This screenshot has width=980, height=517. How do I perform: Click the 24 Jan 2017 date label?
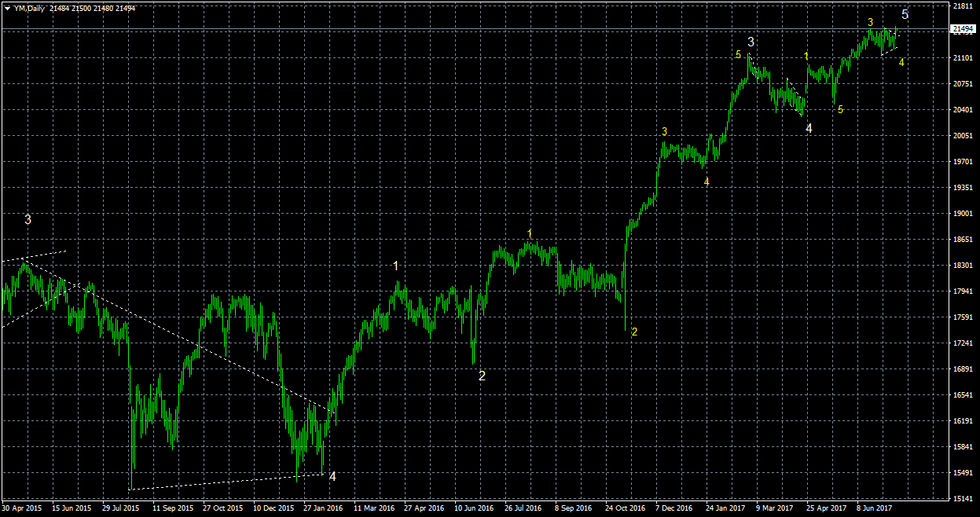(x=726, y=509)
